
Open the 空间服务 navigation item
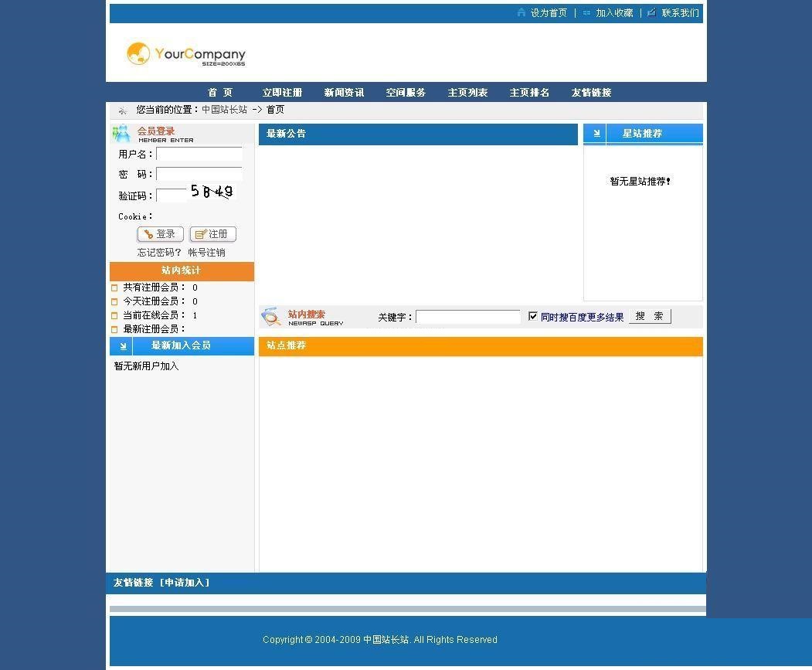coord(406,92)
